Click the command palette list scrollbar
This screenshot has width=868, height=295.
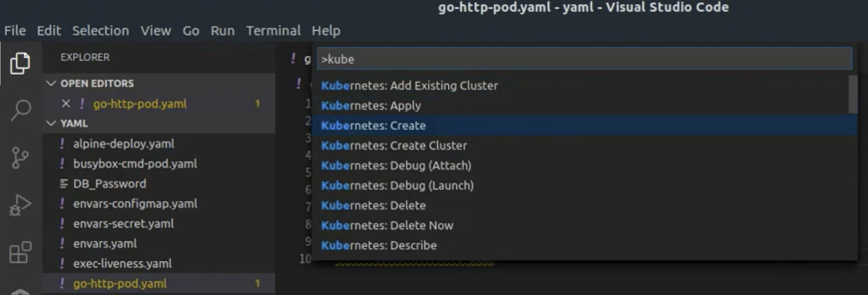tap(853, 95)
